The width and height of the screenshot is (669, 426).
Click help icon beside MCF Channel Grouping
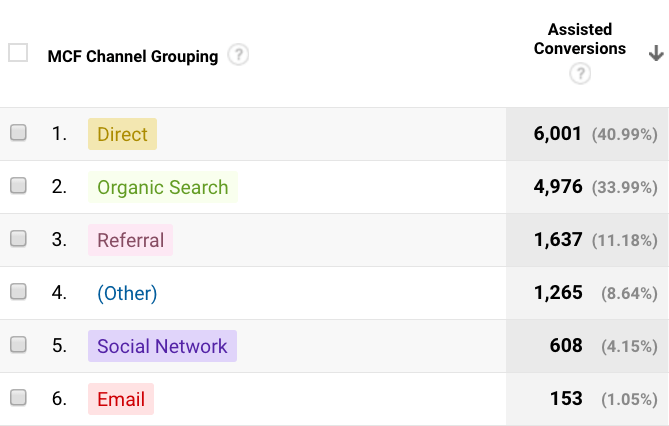[x=238, y=55]
